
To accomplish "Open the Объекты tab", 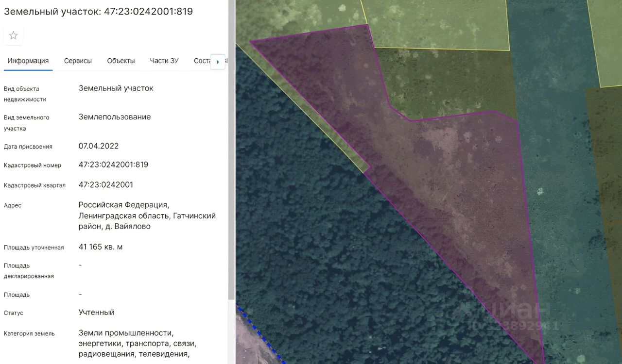I will [121, 61].
